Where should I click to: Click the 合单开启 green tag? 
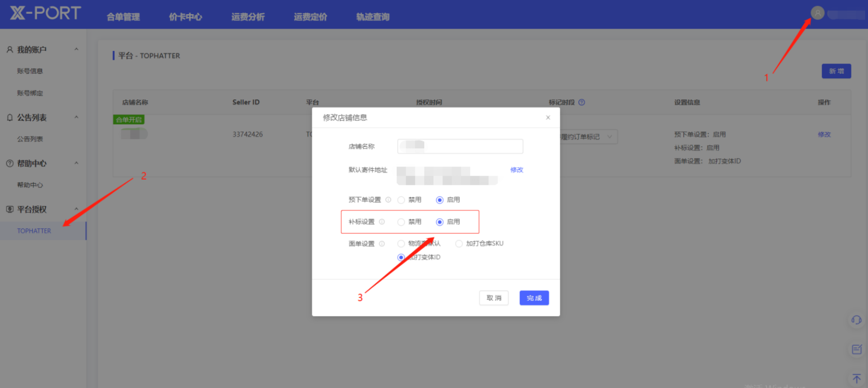point(129,119)
